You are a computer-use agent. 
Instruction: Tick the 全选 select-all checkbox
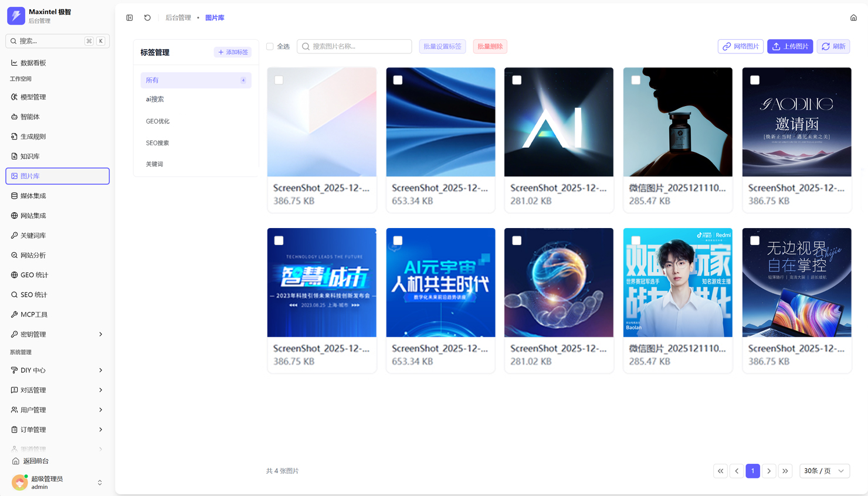(x=270, y=46)
